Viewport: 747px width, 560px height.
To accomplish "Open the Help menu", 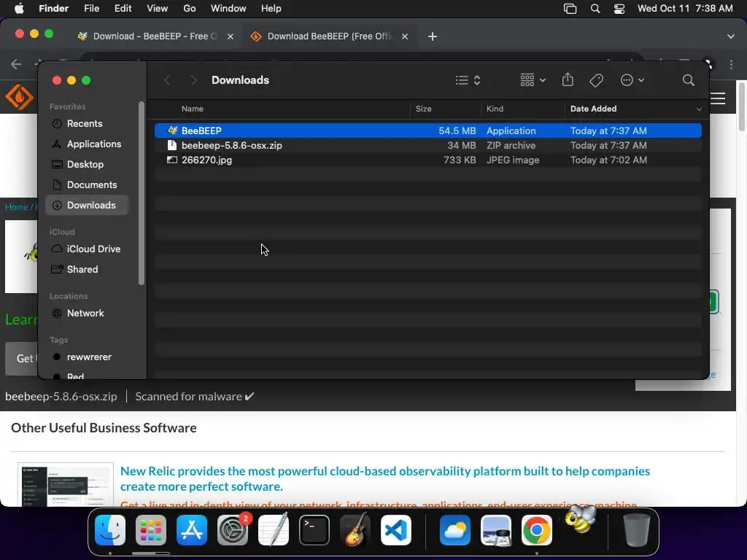I will pyautogui.click(x=271, y=9).
